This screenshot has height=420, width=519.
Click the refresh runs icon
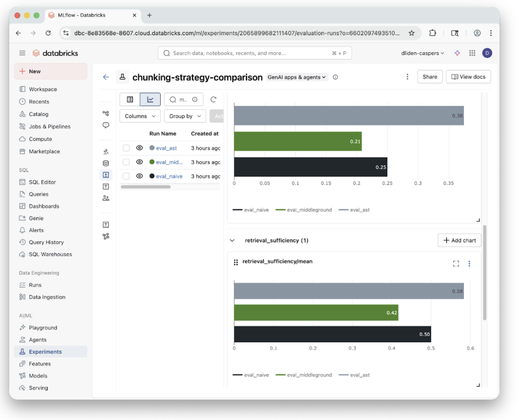pyautogui.click(x=214, y=99)
